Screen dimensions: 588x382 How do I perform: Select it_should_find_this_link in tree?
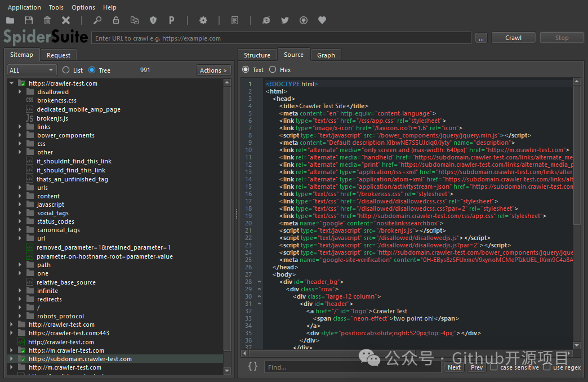coord(71,170)
